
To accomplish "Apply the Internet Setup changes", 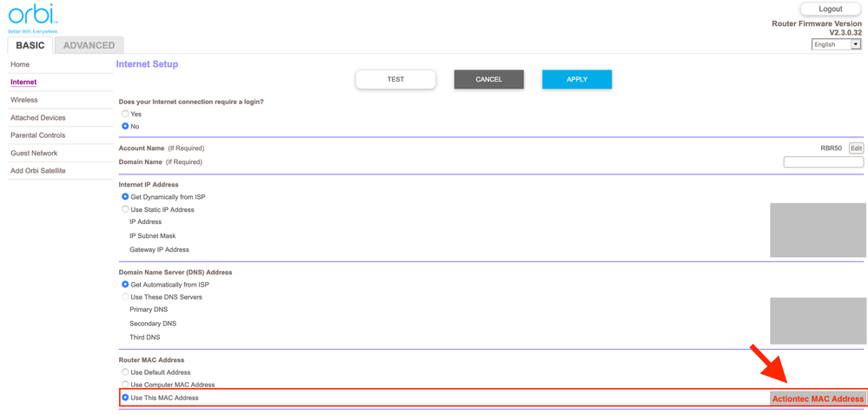I will click(x=577, y=80).
